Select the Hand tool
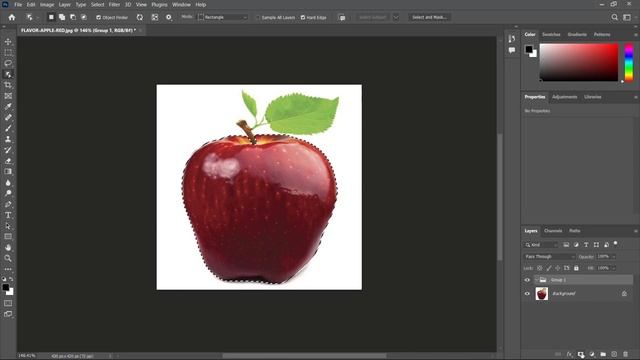Screen dimensions: 640x360 [8, 247]
